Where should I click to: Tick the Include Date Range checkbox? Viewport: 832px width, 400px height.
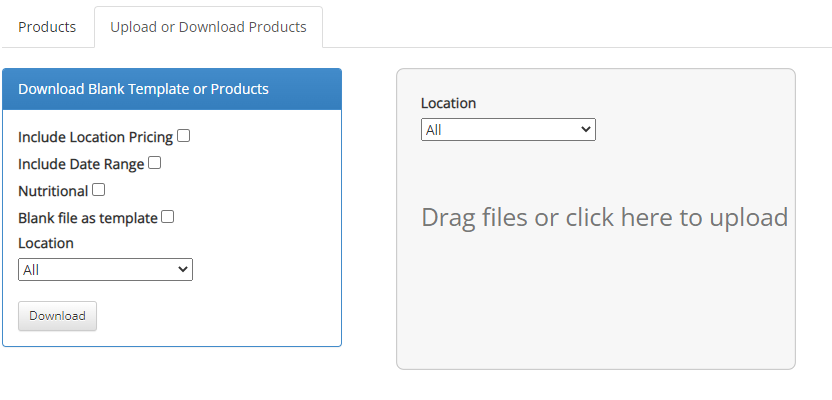pos(154,163)
